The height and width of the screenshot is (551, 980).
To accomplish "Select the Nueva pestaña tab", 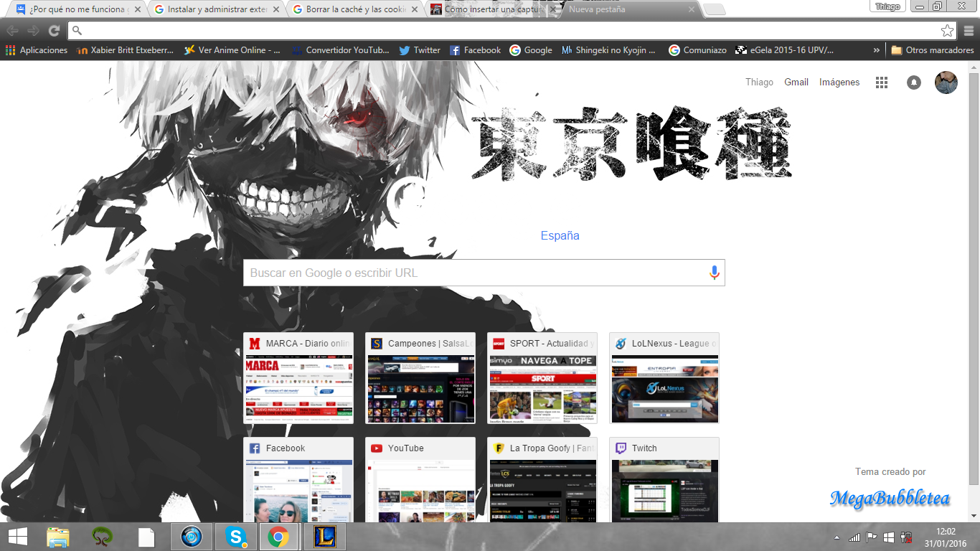I will [x=631, y=9].
